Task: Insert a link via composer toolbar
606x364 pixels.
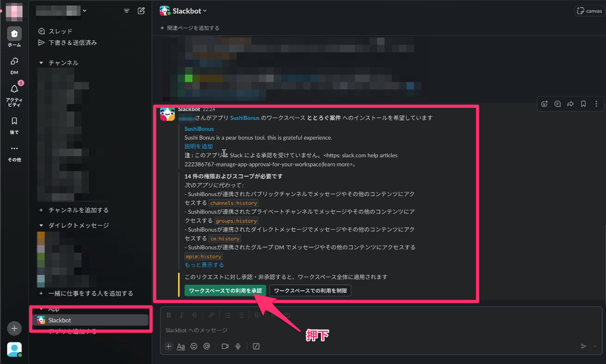Action: (211, 315)
